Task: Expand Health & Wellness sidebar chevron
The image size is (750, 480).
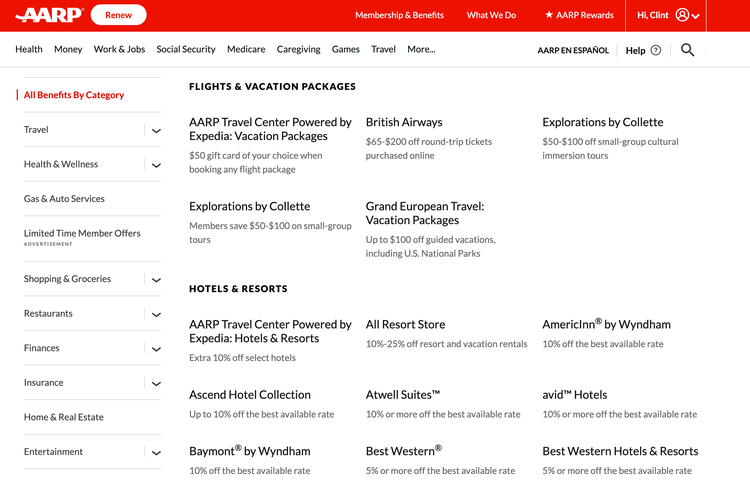Action: [156, 165]
